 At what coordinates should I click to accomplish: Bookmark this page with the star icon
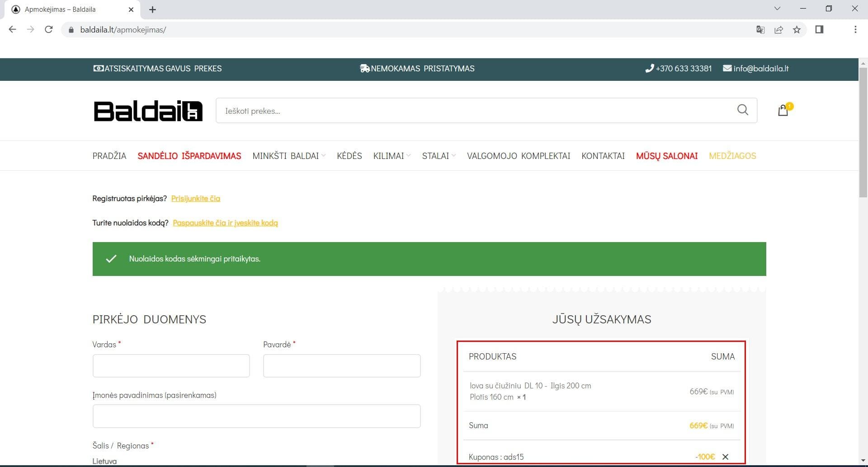point(797,29)
